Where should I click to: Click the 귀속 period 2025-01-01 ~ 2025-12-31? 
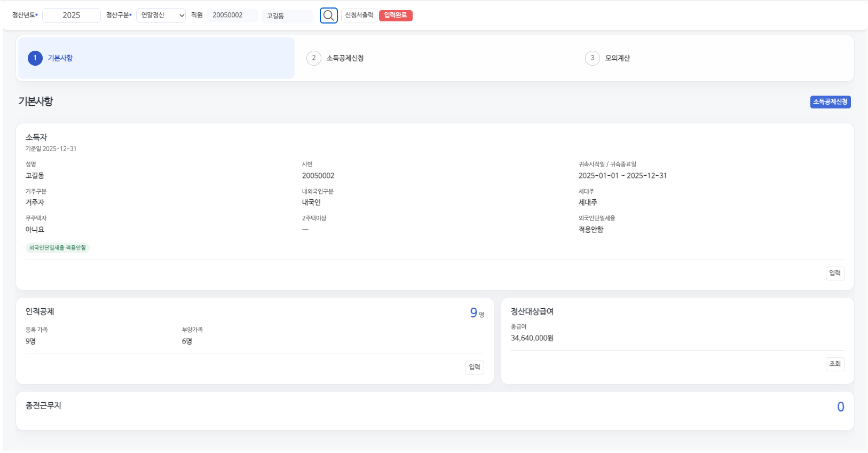coord(622,176)
